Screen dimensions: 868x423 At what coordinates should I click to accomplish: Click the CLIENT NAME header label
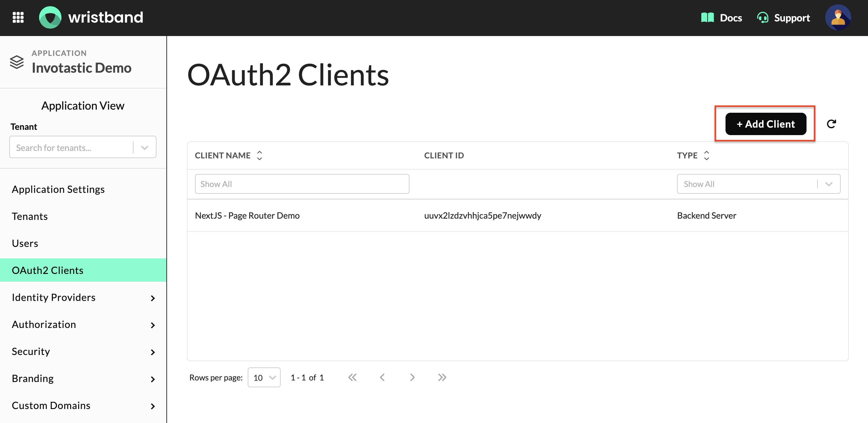pos(223,155)
